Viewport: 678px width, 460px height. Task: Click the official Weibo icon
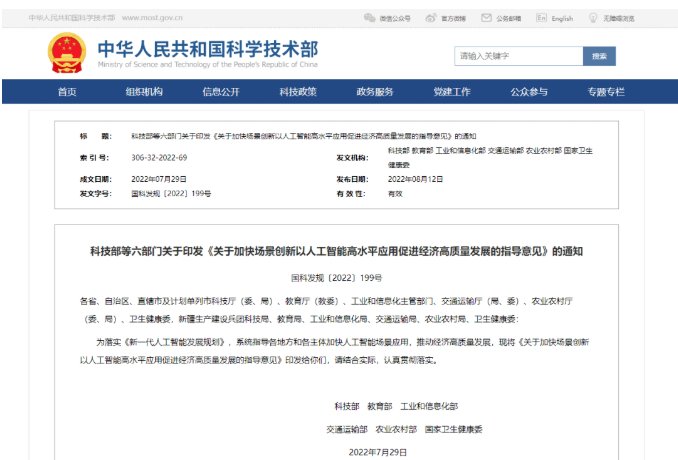click(x=430, y=18)
